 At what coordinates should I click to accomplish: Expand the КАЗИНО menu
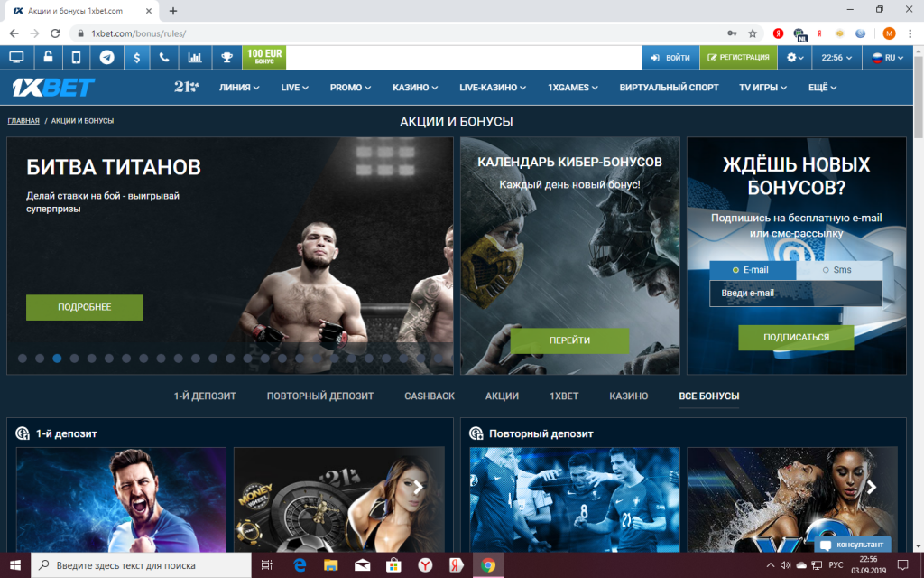coord(416,88)
